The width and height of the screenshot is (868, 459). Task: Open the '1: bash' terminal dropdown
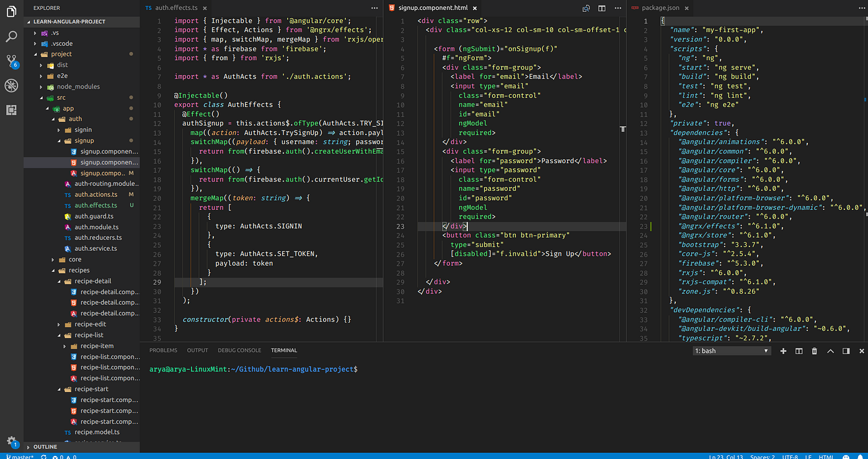coord(732,351)
